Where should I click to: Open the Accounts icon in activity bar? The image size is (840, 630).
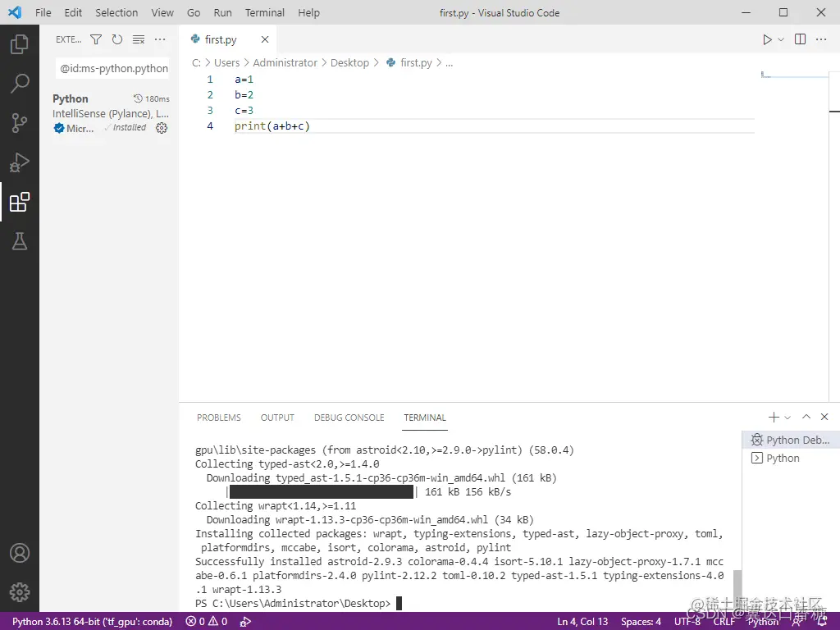point(20,553)
